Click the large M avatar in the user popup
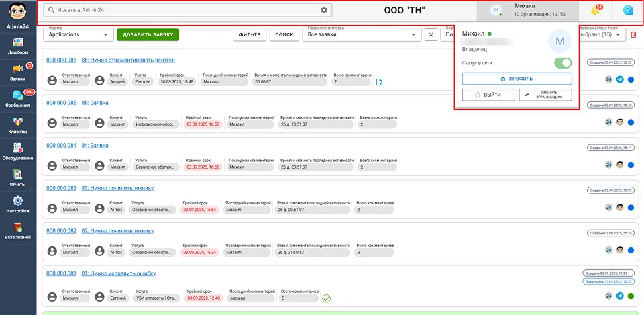Viewport: 644px width, 315px height. (x=559, y=41)
